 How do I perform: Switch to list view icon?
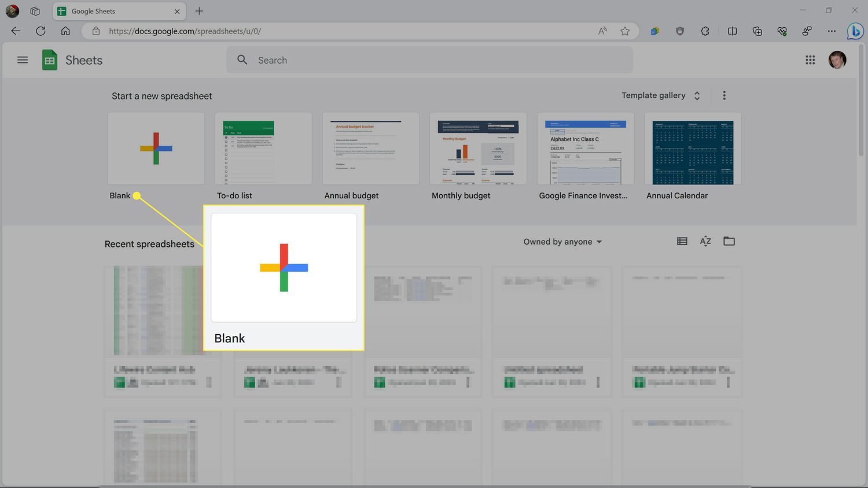point(682,242)
